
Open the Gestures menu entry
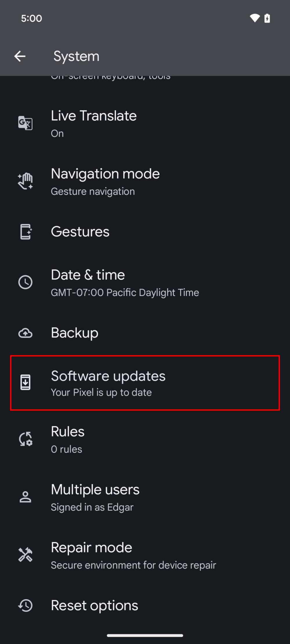click(80, 232)
